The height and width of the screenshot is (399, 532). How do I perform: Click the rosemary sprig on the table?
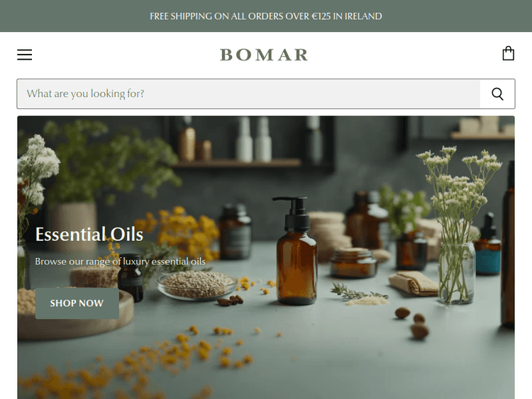[359, 293]
